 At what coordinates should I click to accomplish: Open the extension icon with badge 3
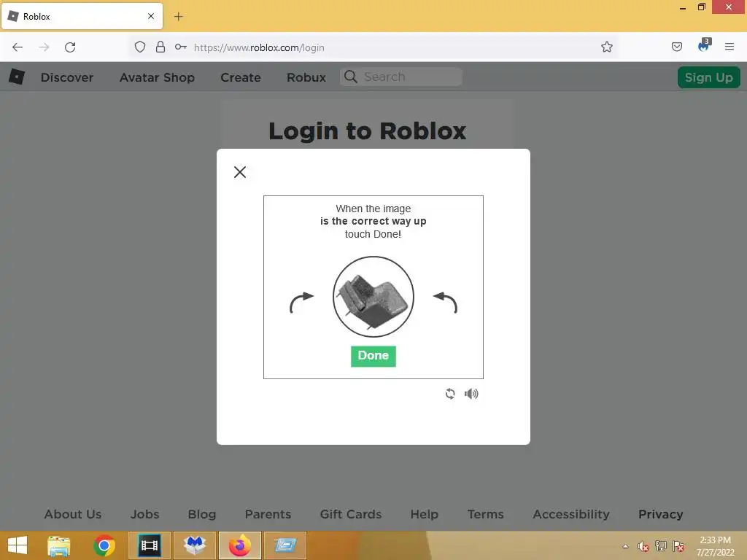(704, 46)
